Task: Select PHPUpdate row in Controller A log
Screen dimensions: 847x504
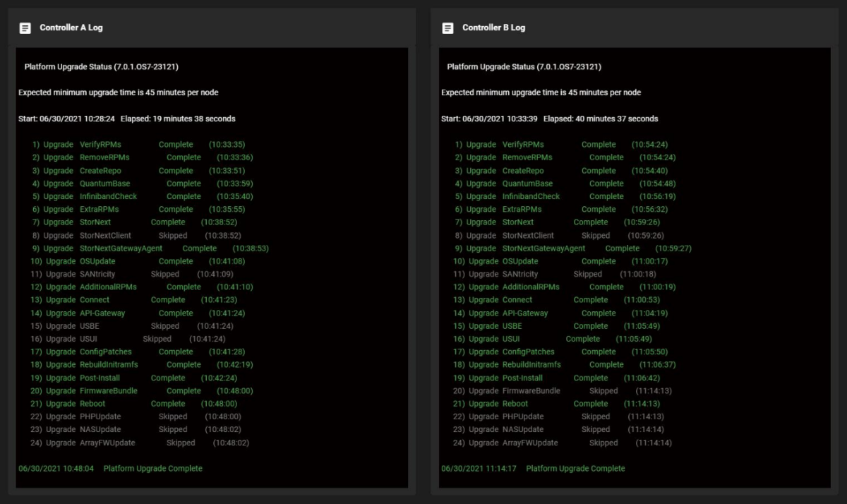Action: [x=136, y=416]
